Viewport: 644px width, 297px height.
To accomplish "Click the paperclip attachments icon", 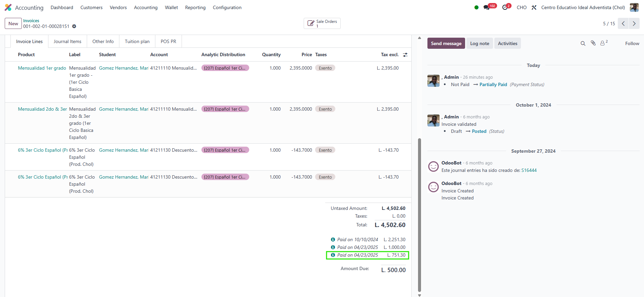I will 593,43.
